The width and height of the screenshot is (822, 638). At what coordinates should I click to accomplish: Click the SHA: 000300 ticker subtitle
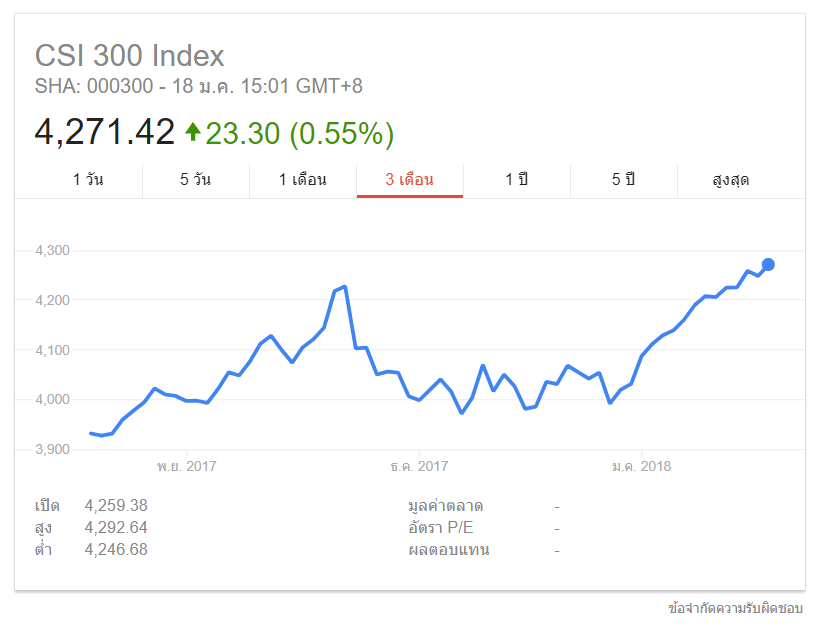point(97,86)
